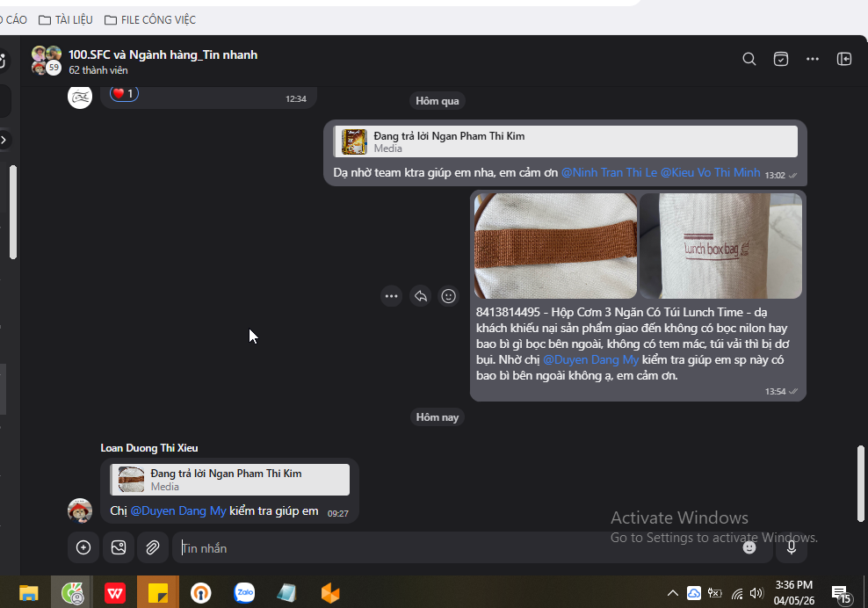Open the send image button

(119, 547)
